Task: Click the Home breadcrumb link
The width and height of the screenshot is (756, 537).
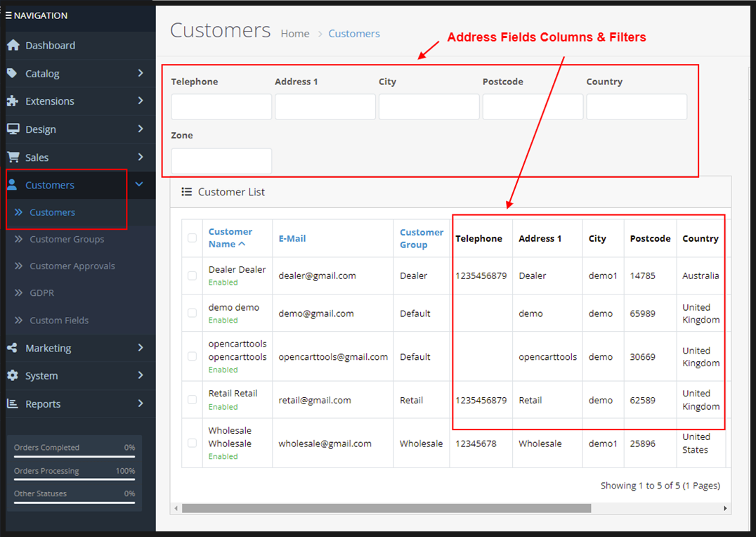Action: [295, 34]
